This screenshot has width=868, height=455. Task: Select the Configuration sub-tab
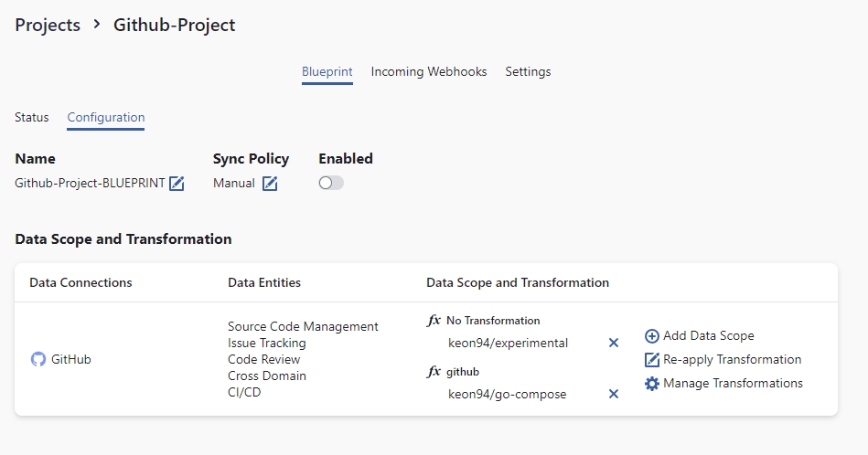pyautogui.click(x=106, y=117)
